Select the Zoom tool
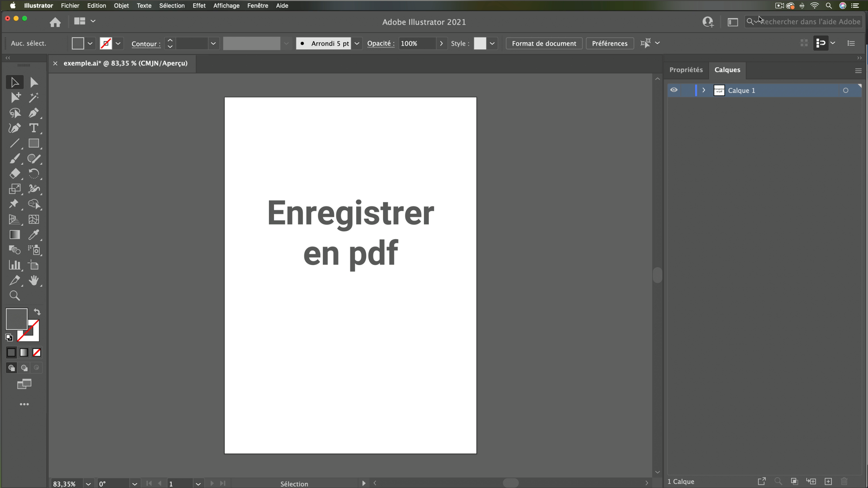Viewport: 868px width, 488px height. 15,296
